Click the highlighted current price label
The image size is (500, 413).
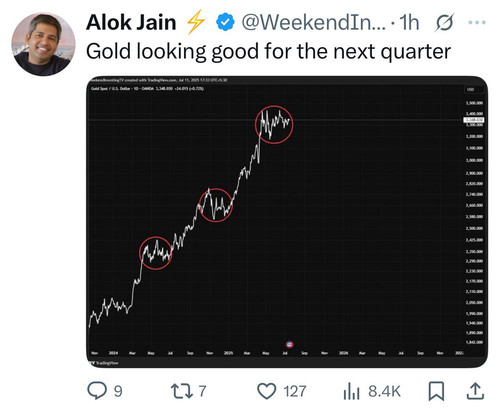[x=474, y=120]
